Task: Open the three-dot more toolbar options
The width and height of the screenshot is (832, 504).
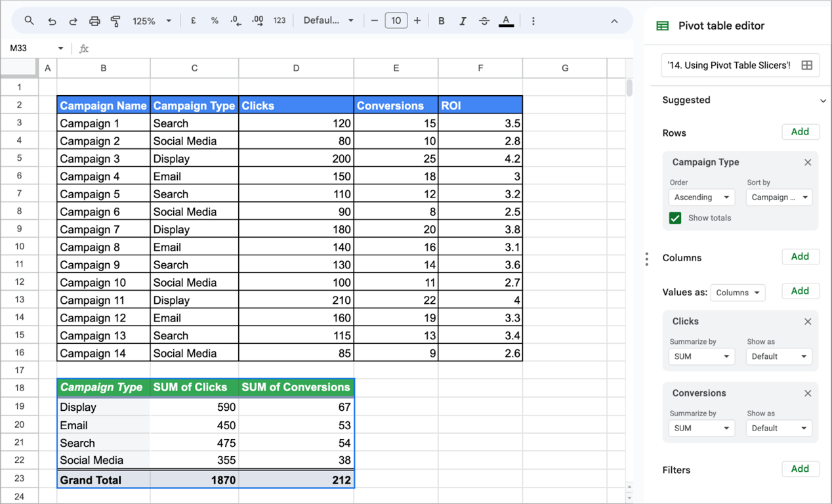Action: pos(533,21)
